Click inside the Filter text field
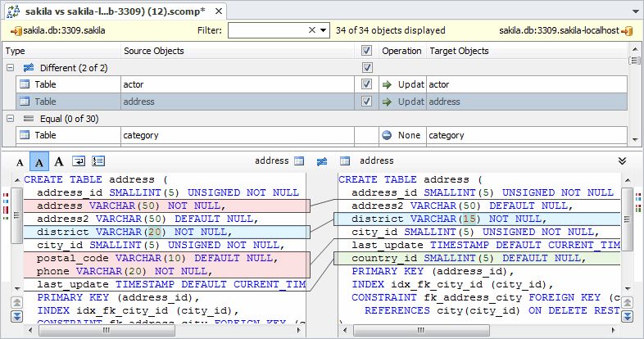Viewport: 644px width, 339px height. (266, 30)
